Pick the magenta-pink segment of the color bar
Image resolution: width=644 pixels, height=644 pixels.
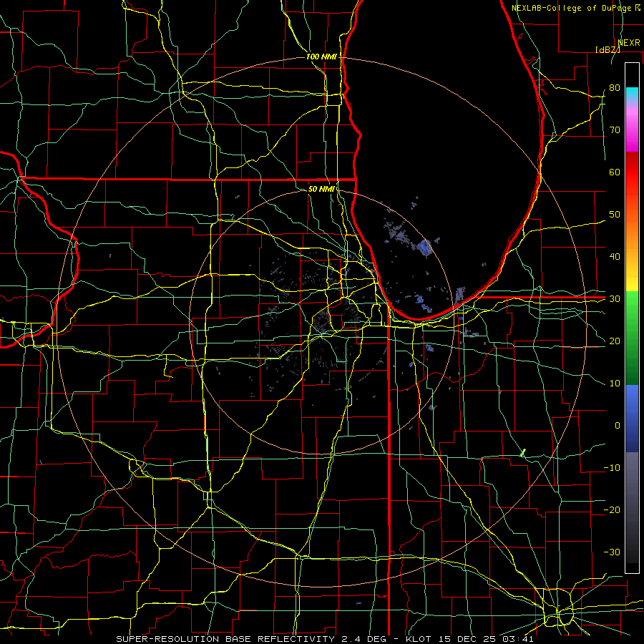[632, 127]
